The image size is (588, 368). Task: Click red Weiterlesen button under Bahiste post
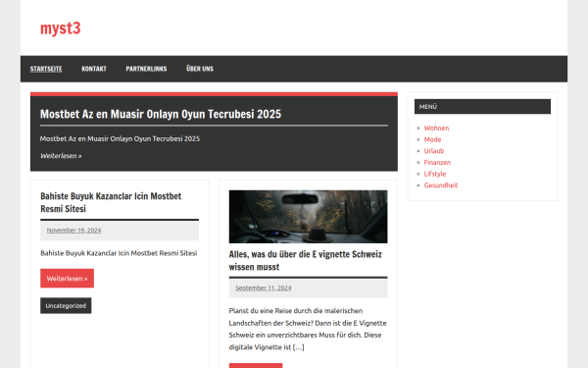click(x=67, y=279)
